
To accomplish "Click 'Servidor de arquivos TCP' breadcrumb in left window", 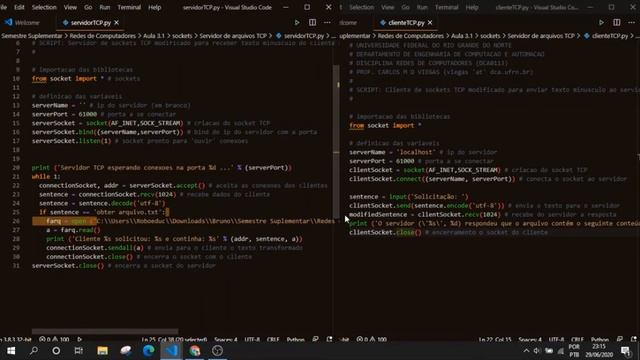I will 233,36.
